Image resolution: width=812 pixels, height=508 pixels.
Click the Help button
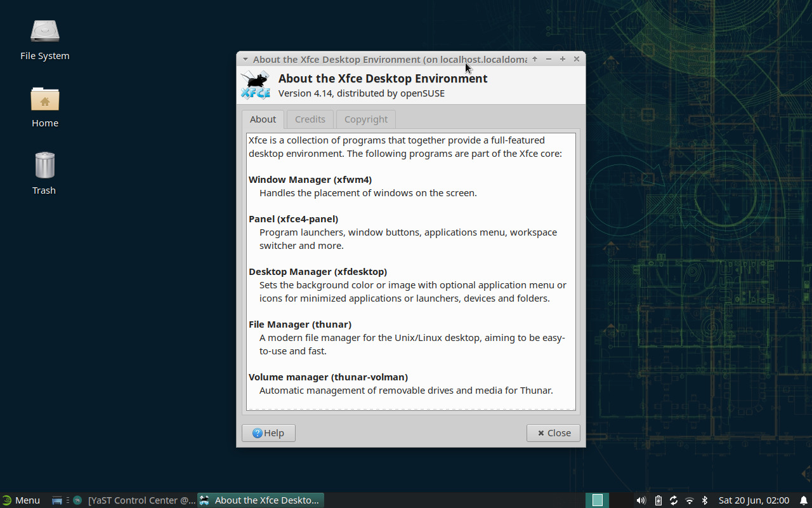click(x=268, y=432)
